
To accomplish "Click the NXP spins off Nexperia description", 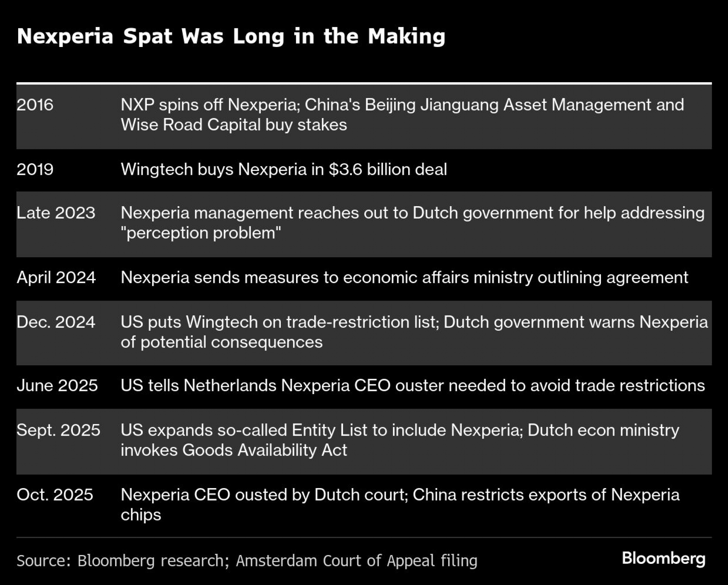I will (402, 115).
